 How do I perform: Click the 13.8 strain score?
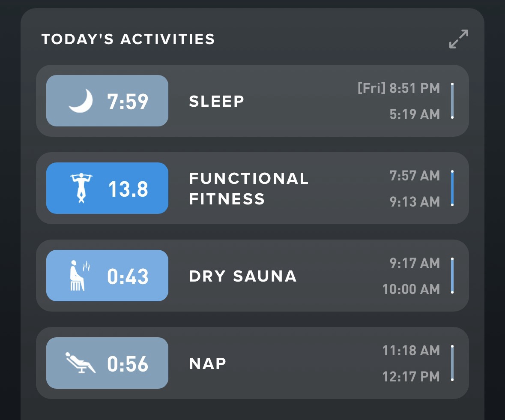click(128, 189)
